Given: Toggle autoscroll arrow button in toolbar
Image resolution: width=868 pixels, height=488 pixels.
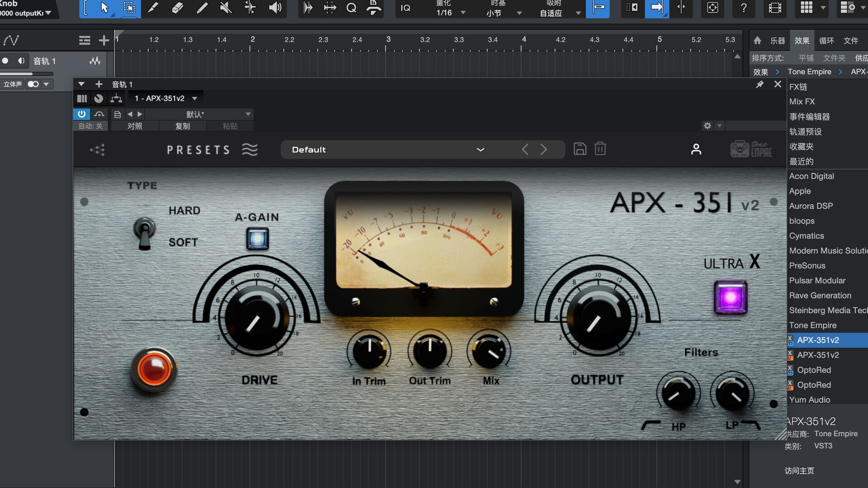Looking at the screenshot, I should click(657, 8).
